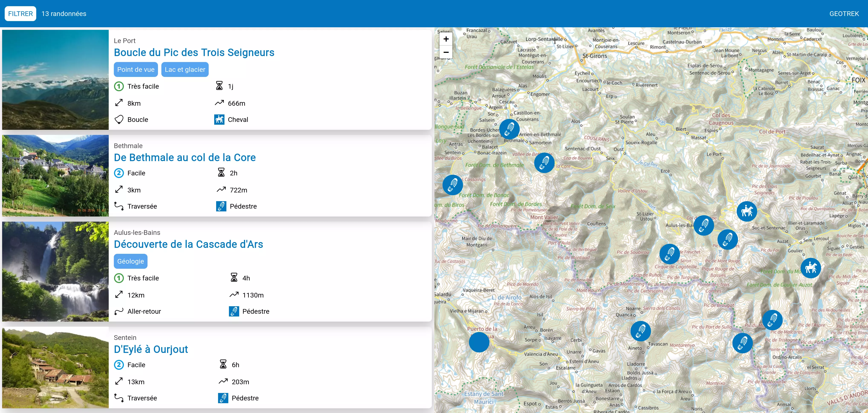Click Pédestre boot icon on D'Eylé card

click(x=223, y=398)
